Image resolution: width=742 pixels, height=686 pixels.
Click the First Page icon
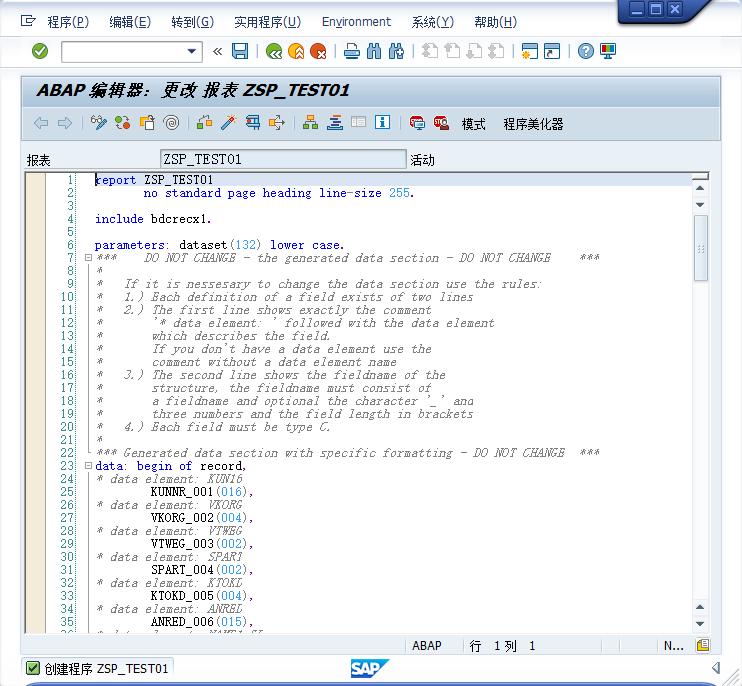(x=430, y=51)
